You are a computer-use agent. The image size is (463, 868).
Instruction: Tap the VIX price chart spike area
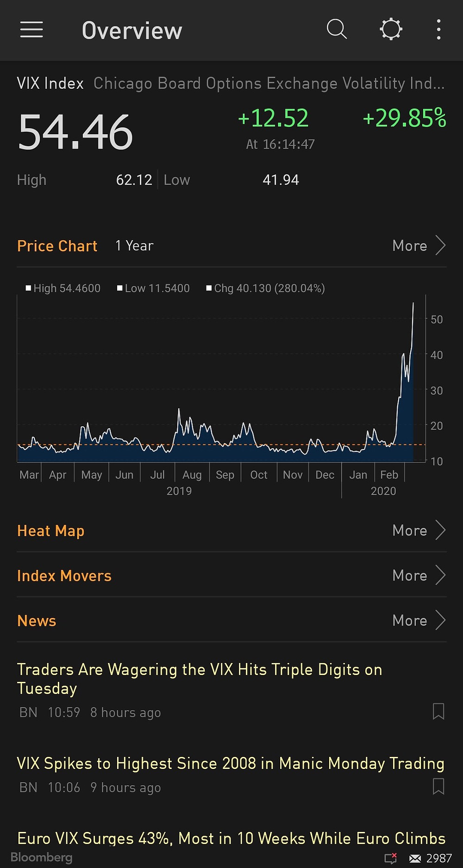coord(405,382)
